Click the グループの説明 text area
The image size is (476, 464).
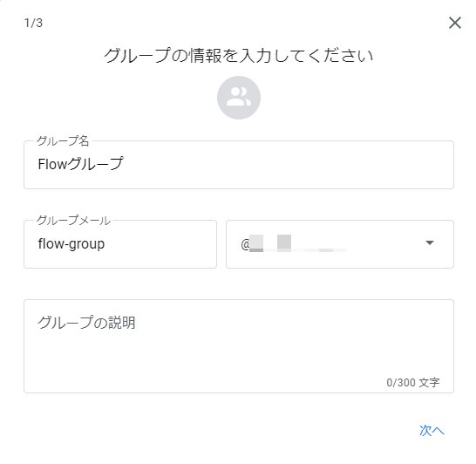tap(239, 346)
